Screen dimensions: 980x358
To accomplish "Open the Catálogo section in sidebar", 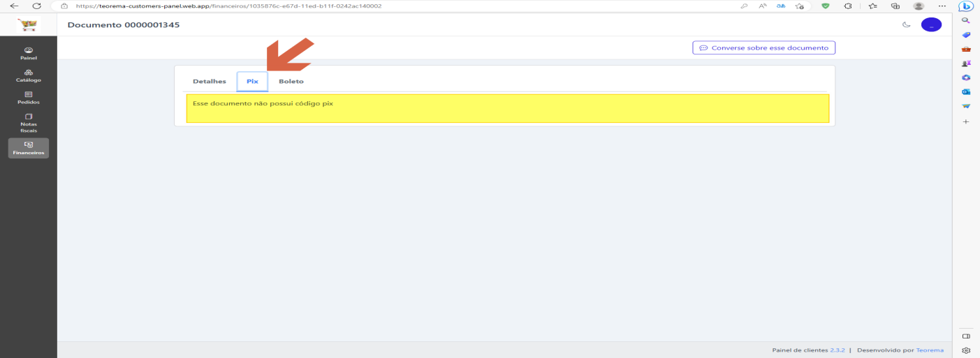I will (29, 75).
